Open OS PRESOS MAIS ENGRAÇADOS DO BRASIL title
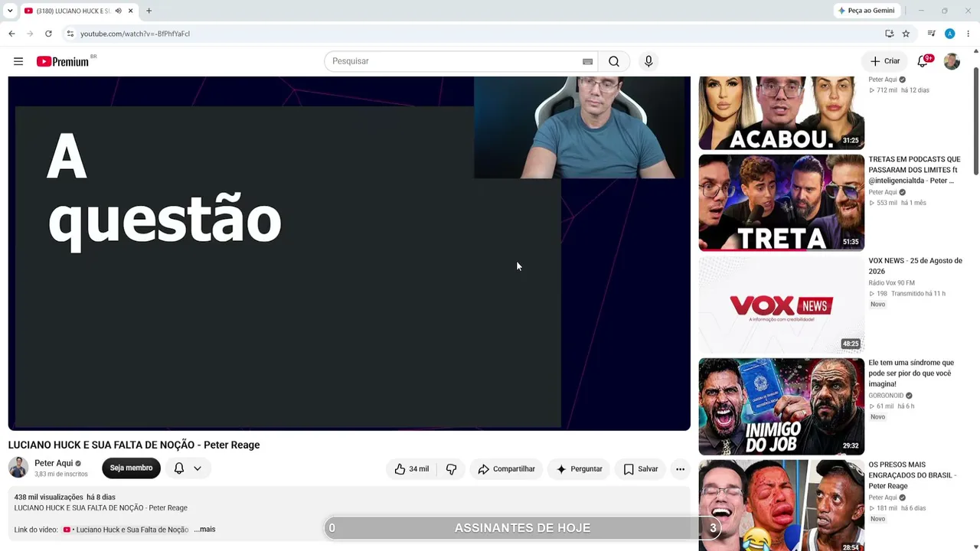980x551 pixels. click(912, 475)
